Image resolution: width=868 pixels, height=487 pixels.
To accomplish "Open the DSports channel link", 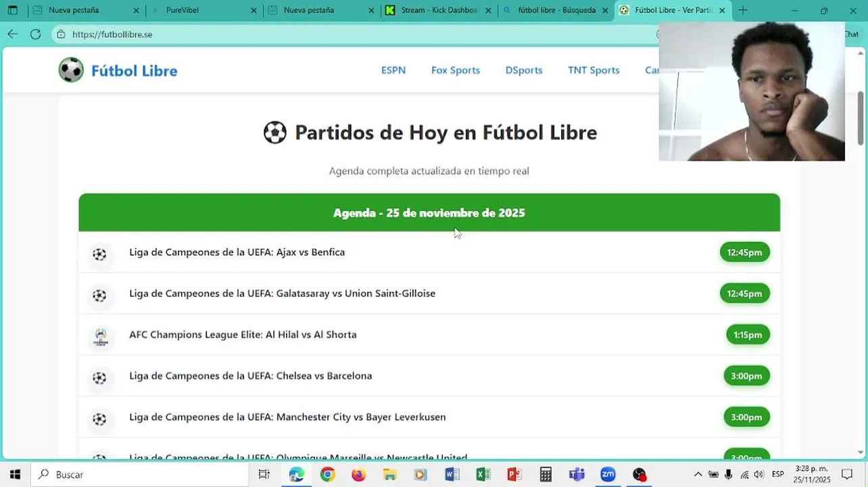I will [524, 70].
